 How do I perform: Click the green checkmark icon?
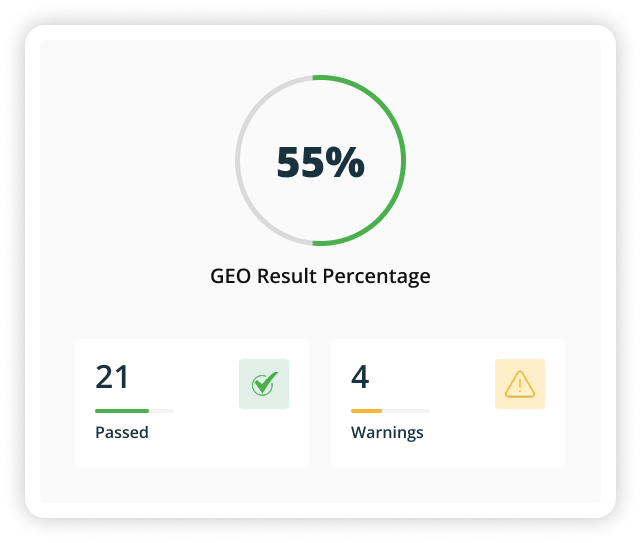(264, 384)
